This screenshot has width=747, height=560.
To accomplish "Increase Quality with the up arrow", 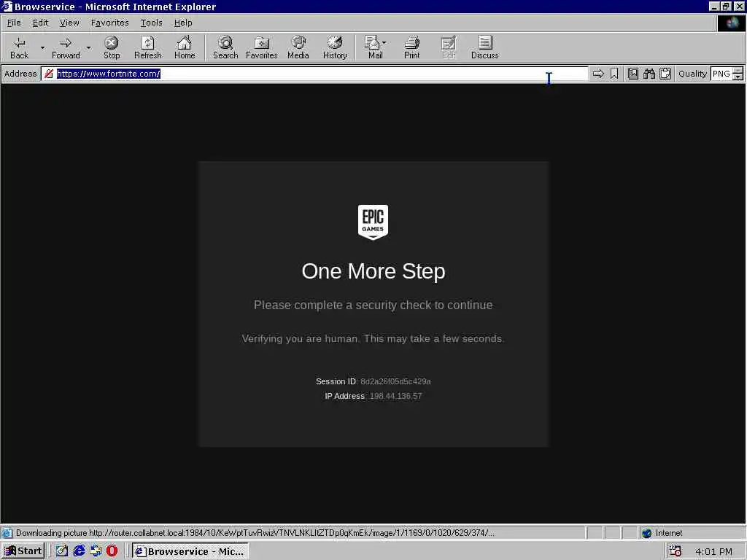I will [738, 71].
